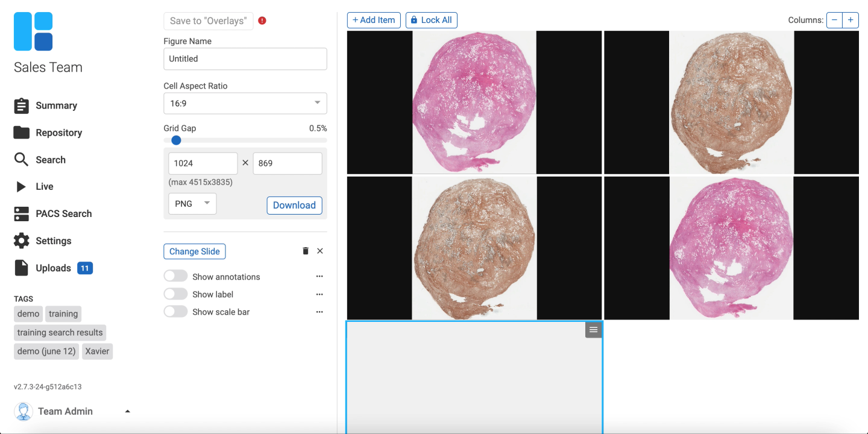Click the height field showing 869
This screenshot has height=434, width=868.
(x=288, y=163)
